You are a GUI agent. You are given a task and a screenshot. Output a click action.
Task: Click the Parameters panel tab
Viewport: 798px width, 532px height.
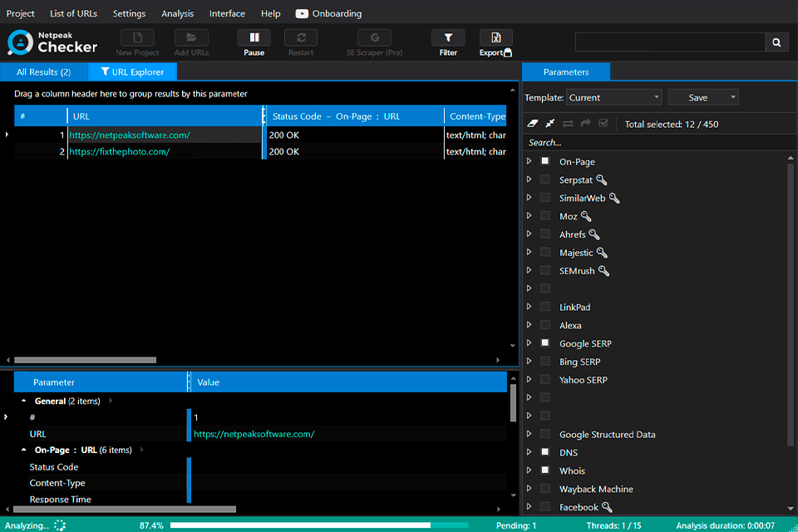click(566, 71)
